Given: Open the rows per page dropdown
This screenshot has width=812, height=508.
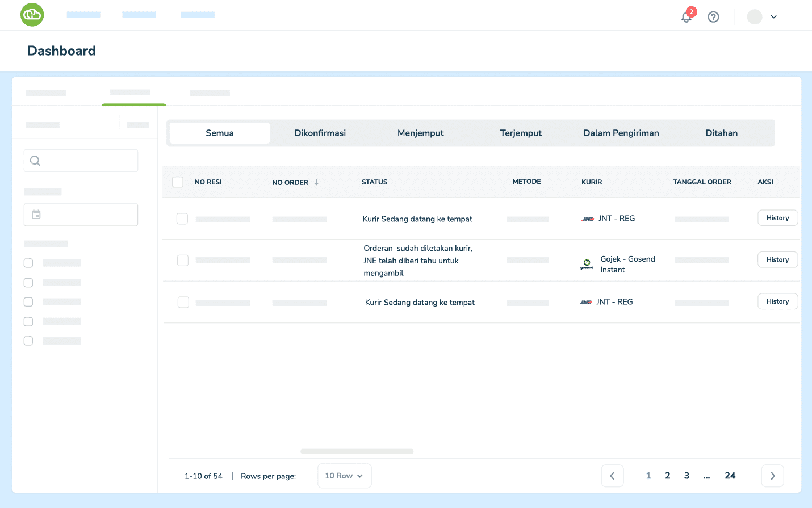Looking at the screenshot, I should pos(344,476).
